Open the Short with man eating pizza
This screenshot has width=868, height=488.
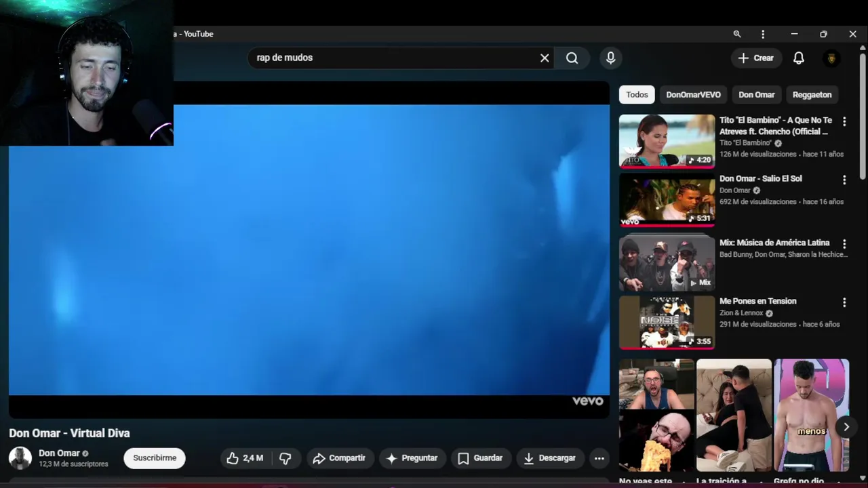coord(656,415)
